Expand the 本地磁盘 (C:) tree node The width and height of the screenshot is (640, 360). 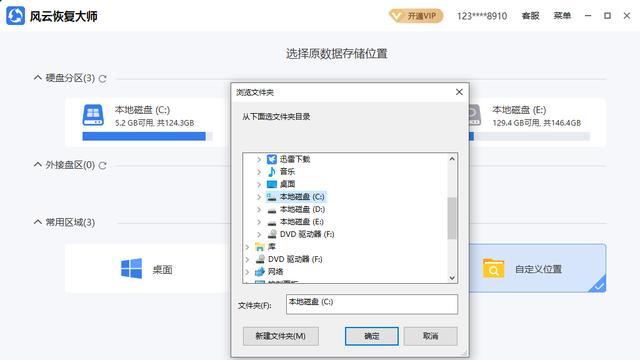click(259, 197)
